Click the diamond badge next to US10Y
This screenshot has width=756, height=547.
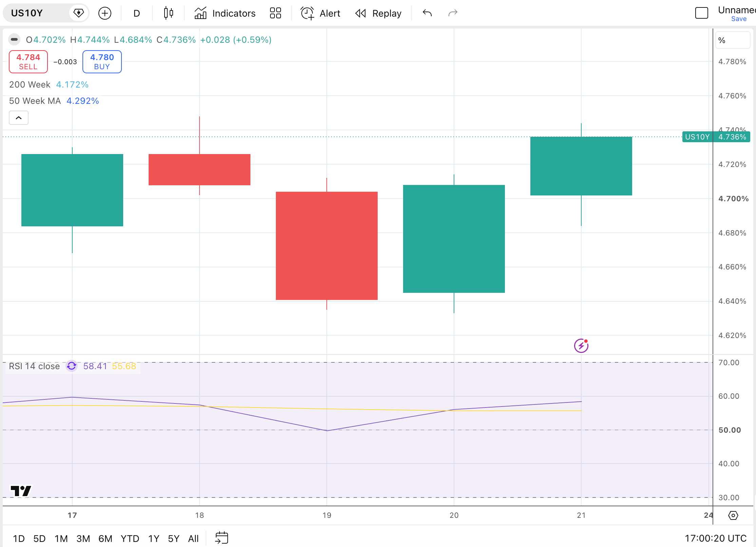click(79, 13)
